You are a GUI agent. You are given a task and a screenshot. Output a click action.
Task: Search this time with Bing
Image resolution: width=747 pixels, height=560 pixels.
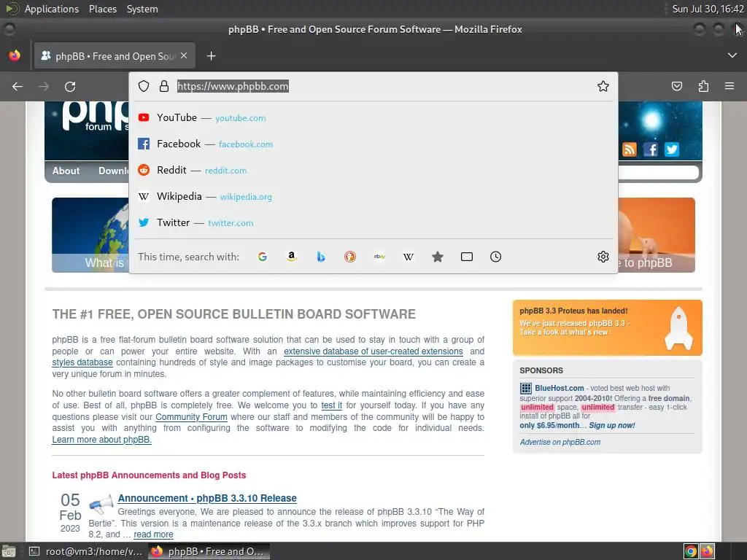pyautogui.click(x=321, y=257)
